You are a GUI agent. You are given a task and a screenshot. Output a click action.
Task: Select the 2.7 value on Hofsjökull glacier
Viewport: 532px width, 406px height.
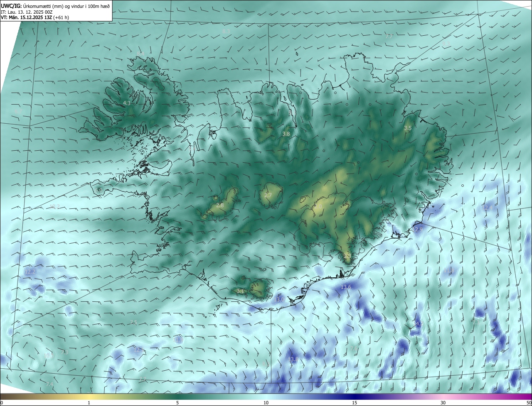coord(268,195)
